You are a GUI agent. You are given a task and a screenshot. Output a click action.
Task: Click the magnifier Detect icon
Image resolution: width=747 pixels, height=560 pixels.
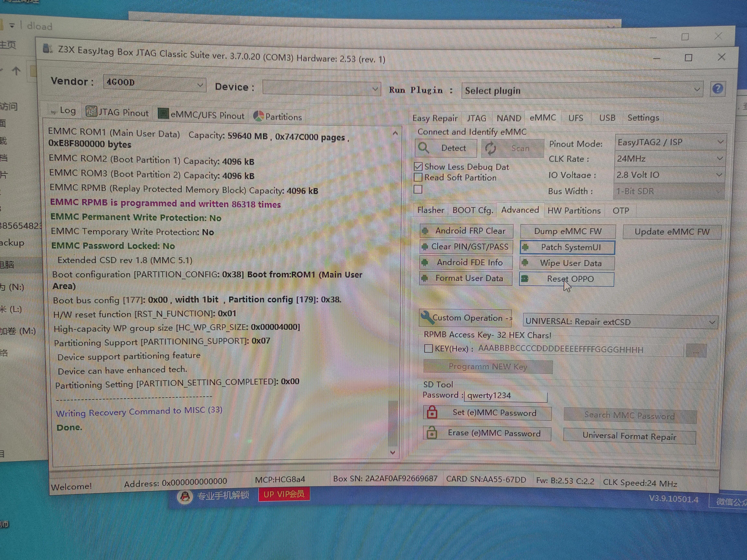[423, 147]
